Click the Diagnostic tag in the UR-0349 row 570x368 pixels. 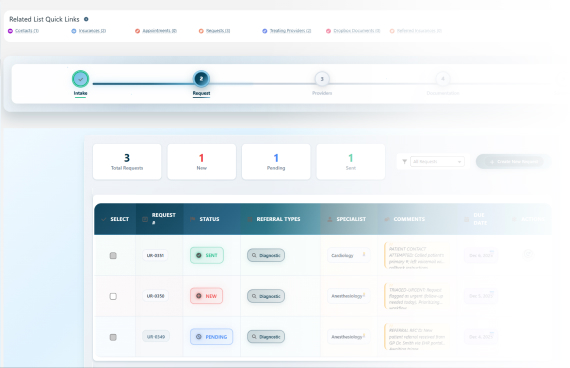[266, 337]
